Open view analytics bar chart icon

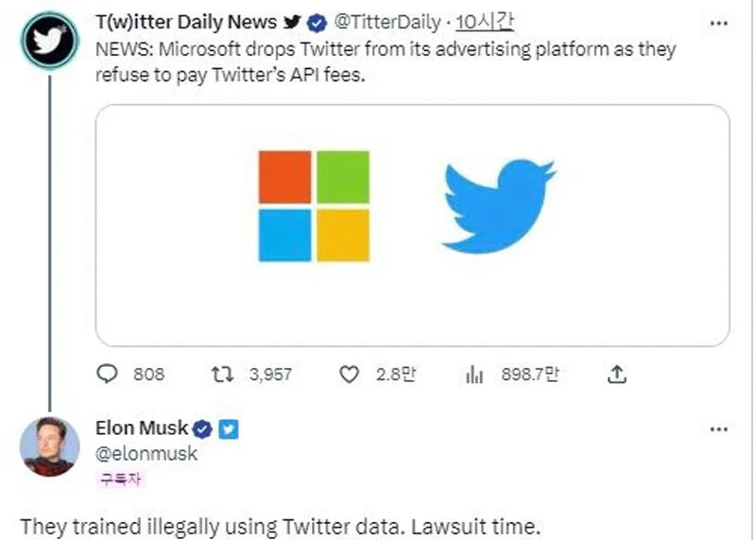475,375
